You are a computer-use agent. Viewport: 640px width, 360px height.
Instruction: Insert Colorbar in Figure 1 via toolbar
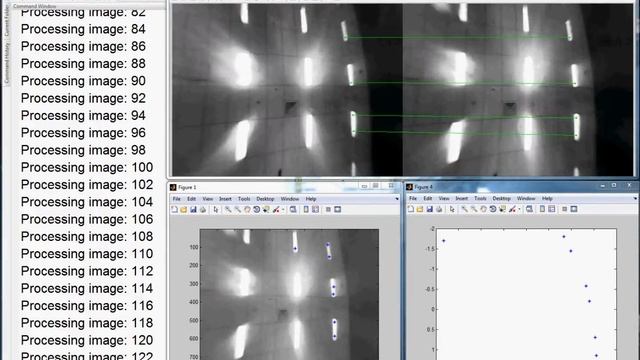tap(306, 209)
